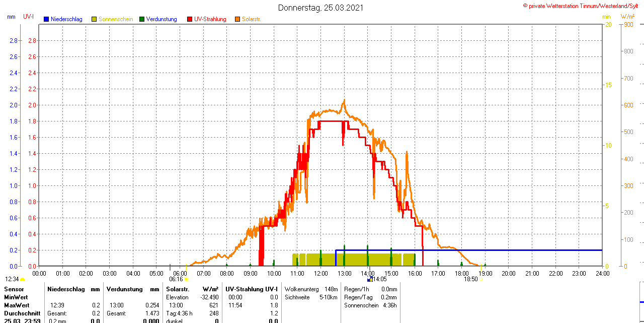The height and width of the screenshot is (323, 644).
Task: Select the UV-Strahlung legend label
Action: pos(210,19)
